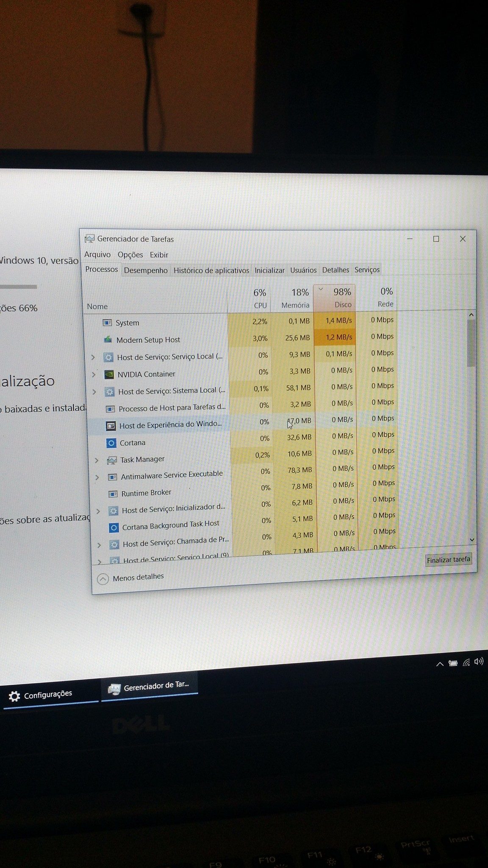Image resolution: width=488 pixels, height=868 pixels.
Task: Click the Gerenciador de Tar... taskbar icon
Action: click(x=114, y=689)
